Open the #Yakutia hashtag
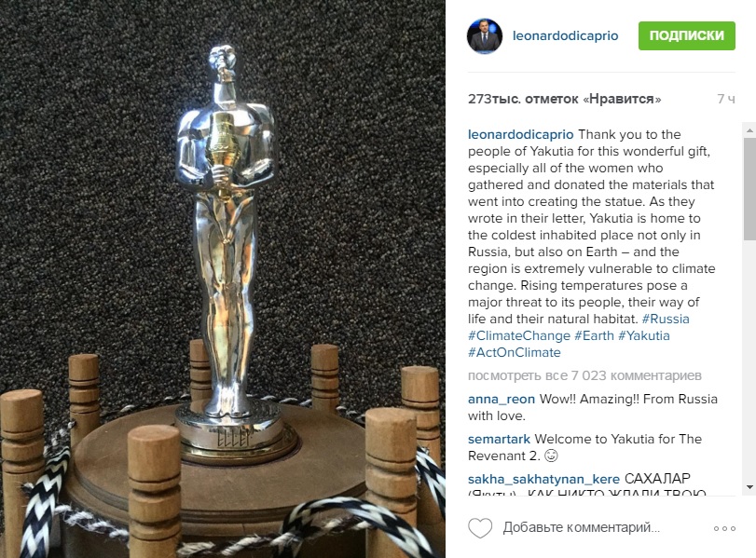Viewport: 756px width, 558px height. [643, 336]
